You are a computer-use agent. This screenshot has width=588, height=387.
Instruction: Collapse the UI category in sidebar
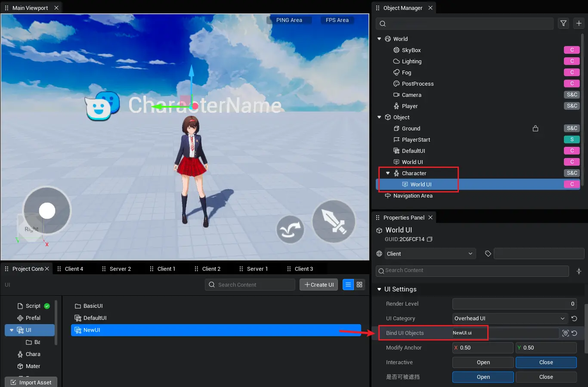coord(12,330)
